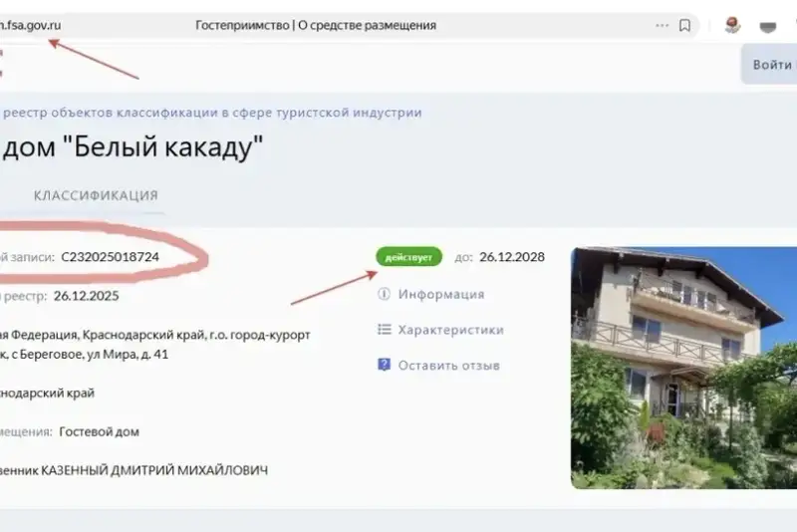
Task: Click the bookmark icon in address bar
Action: (x=684, y=26)
